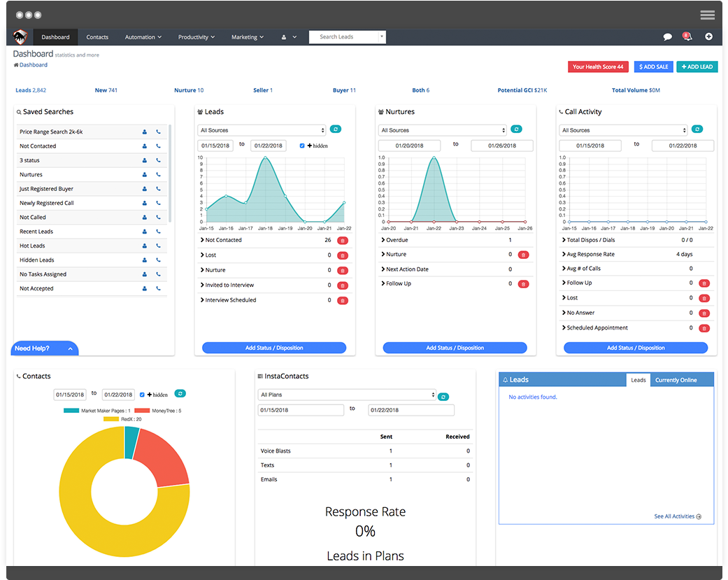Image resolution: width=728 pixels, height=580 pixels.
Task: Toggle the hidden checkbox in Leads panel
Action: click(301, 146)
